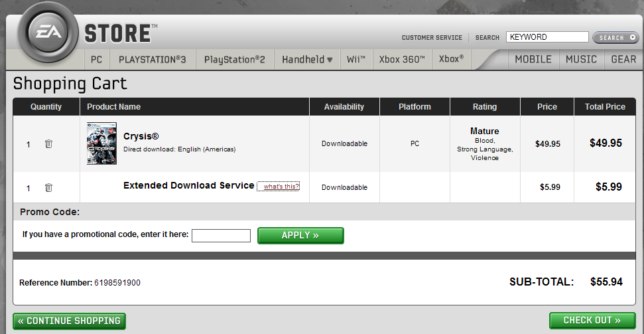The image size is (644, 334).
Task: Proceed with the CHECK OUT button
Action: pos(592,320)
